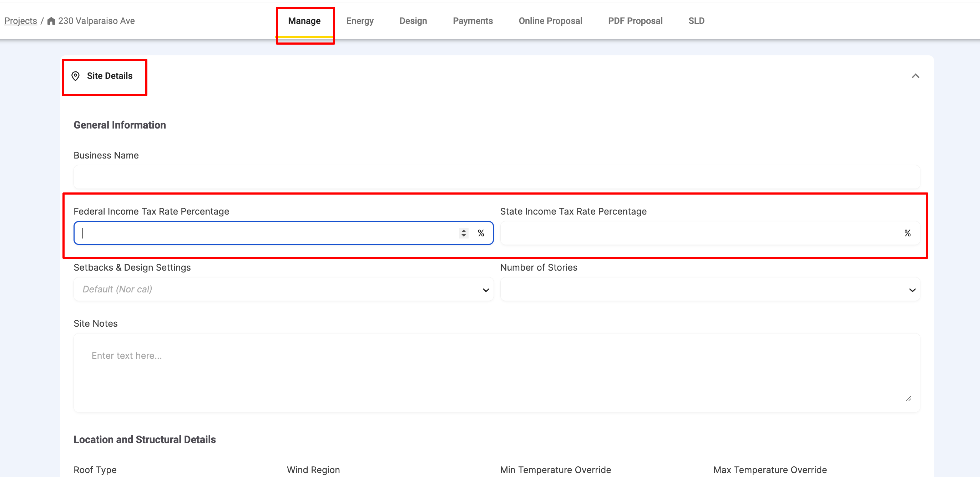
Task: Click the Business Name input field
Action: point(496,177)
